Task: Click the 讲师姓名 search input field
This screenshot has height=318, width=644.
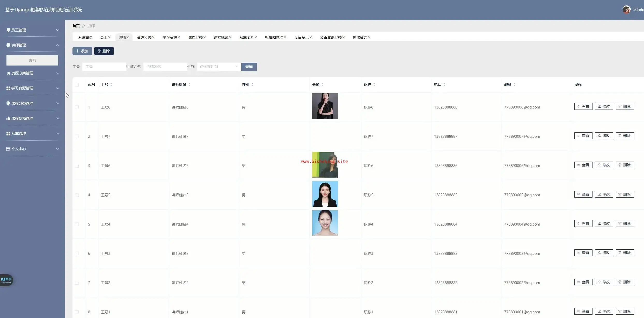Action: [x=165, y=67]
